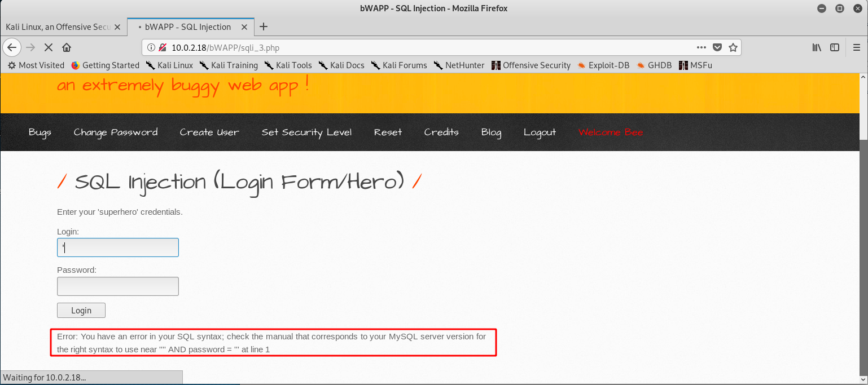Open the page actions ellipsis menu
This screenshot has height=385, width=868.
coord(701,47)
